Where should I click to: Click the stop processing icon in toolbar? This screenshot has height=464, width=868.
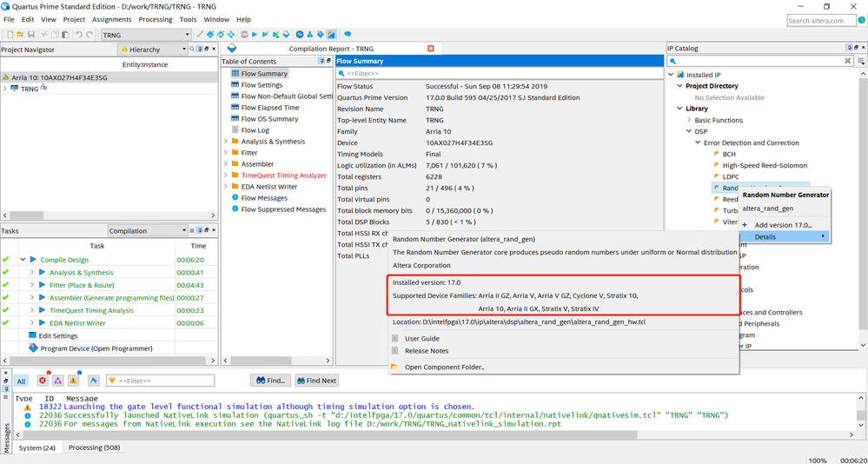pyautogui.click(x=244, y=34)
